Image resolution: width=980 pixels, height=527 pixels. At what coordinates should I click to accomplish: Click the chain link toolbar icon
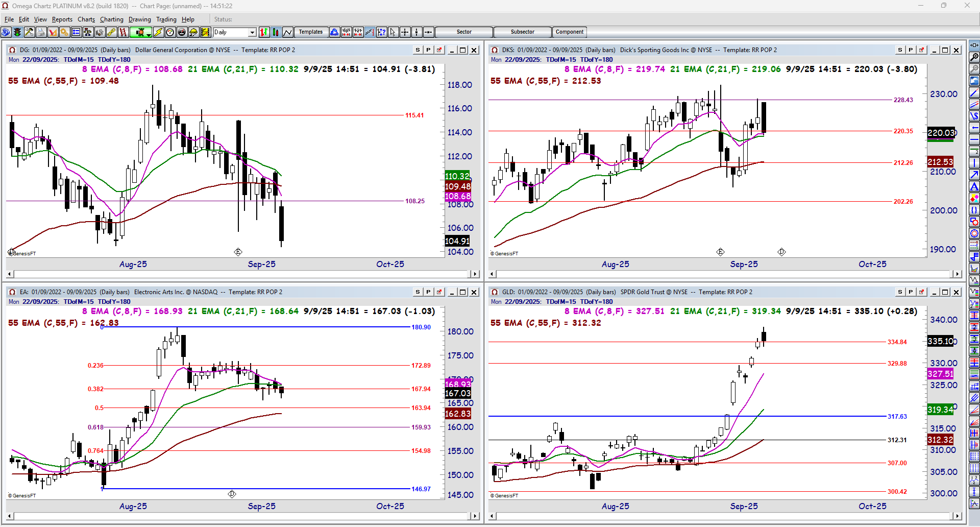pos(111,32)
